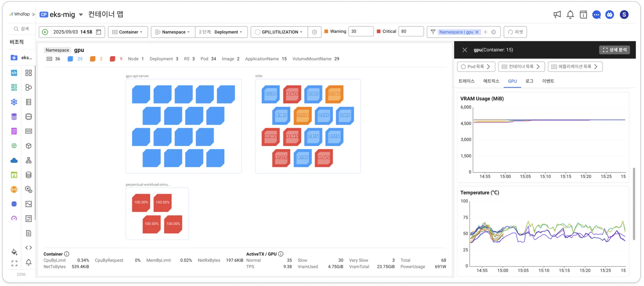Screen dimensions: 644x286
Task: Click the green server icon in sidebar
Action: click(14, 87)
